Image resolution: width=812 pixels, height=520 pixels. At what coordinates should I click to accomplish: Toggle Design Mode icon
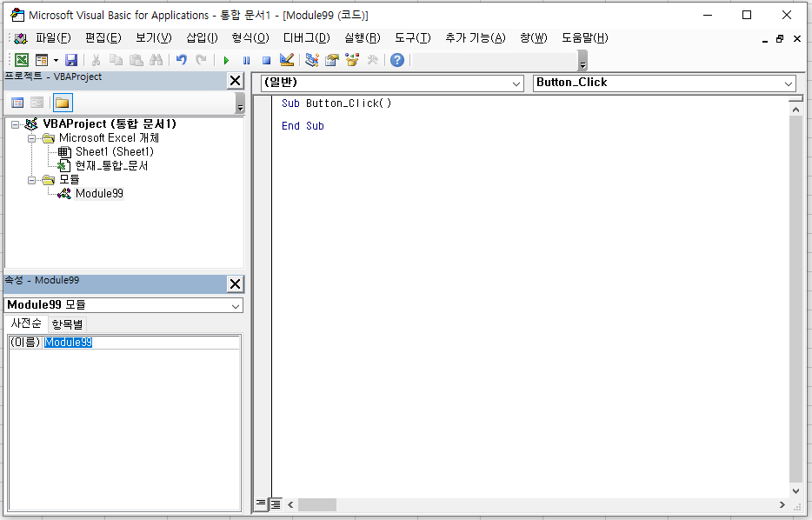[x=286, y=60]
